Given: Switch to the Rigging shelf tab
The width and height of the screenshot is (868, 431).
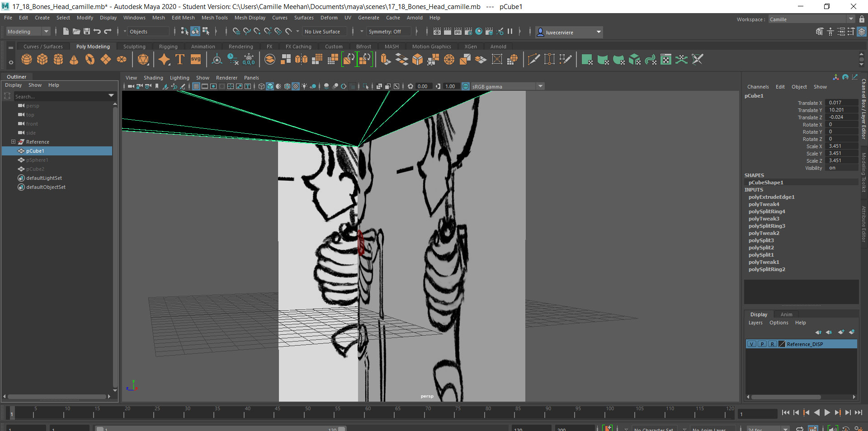Looking at the screenshot, I should (x=168, y=47).
